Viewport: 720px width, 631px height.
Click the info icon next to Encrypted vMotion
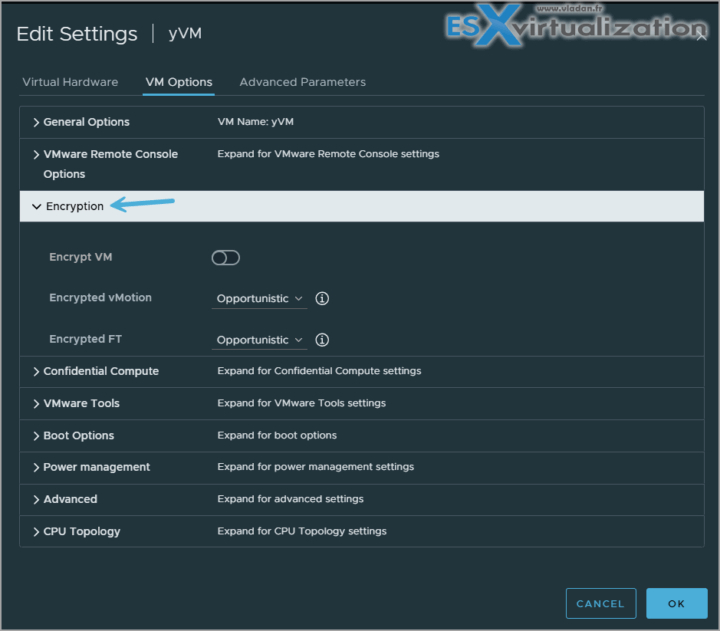point(322,299)
